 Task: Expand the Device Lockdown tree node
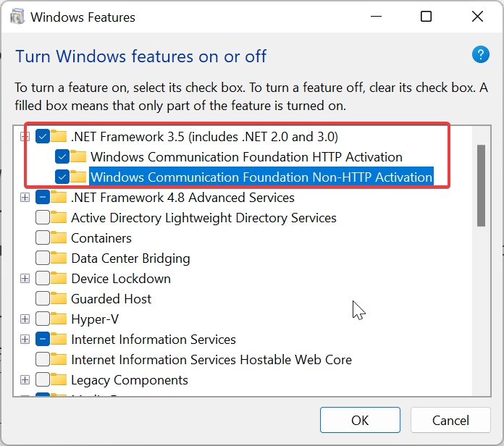click(x=25, y=279)
